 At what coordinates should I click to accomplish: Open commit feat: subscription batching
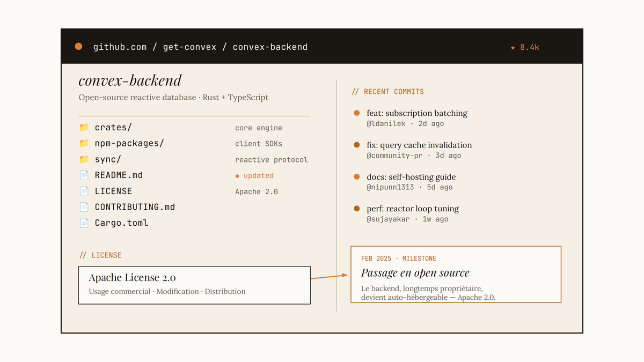click(417, 113)
